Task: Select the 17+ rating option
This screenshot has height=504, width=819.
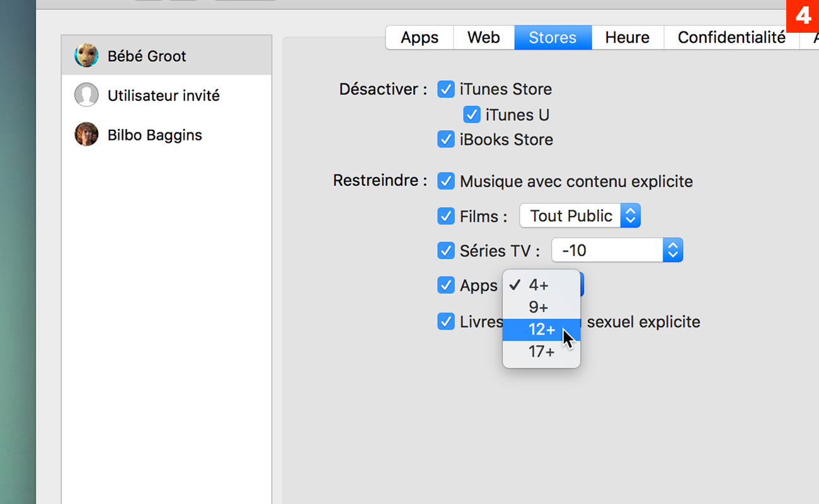Action: [x=541, y=352]
